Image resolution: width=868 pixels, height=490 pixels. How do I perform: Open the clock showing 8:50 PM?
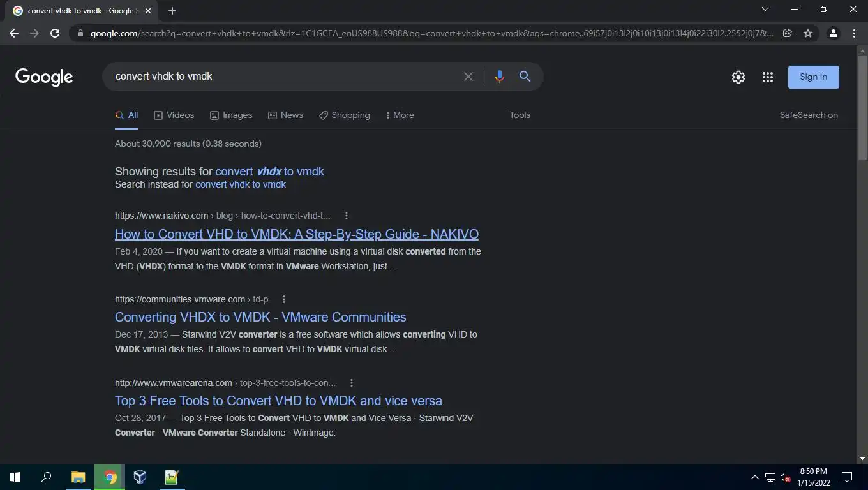click(x=813, y=477)
